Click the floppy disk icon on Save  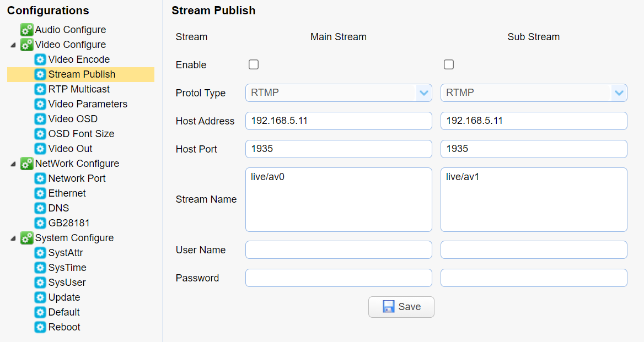[x=388, y=306]
